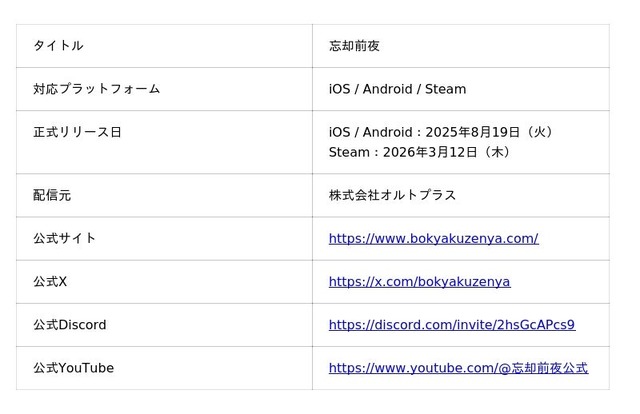This screenshot has width=640, height=414.
Task: Click the 対応プラットフォーム label cell
Action: (96, 89)
